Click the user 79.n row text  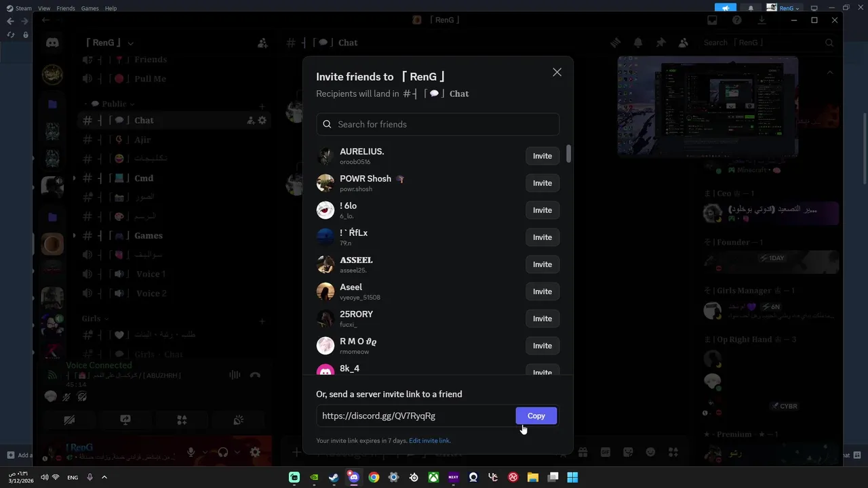(x=346, y=243)
